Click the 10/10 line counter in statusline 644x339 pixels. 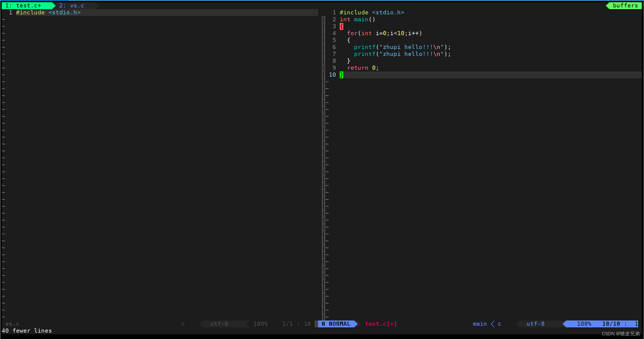(x=611, y=324)
